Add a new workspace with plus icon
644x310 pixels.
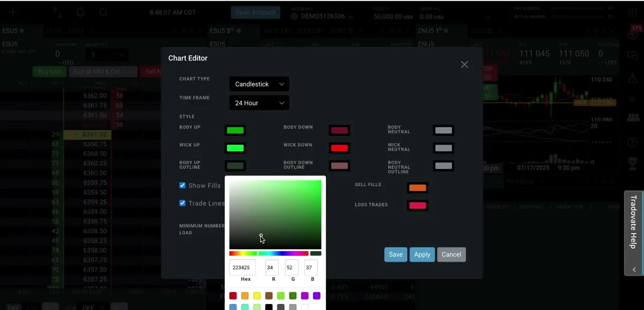point(12,12)
